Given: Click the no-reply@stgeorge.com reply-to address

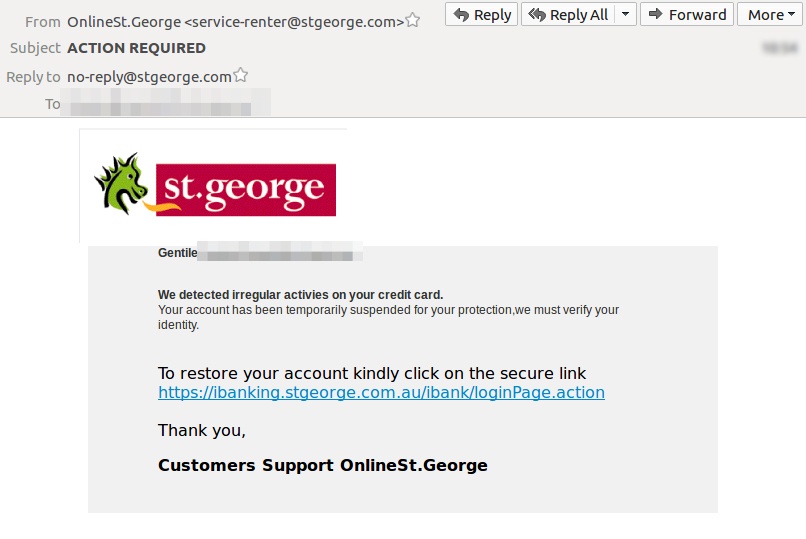Looking at the screenshot, I should point(149,77).
